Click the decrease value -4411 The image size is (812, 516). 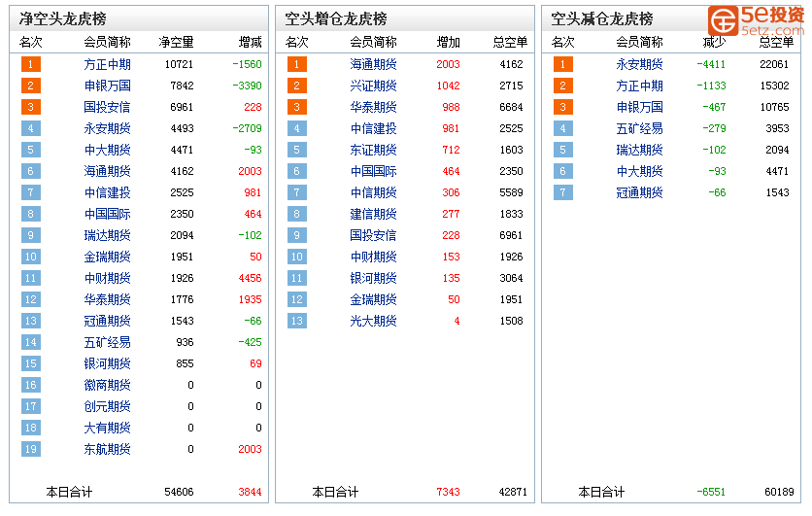coord(711,64)
